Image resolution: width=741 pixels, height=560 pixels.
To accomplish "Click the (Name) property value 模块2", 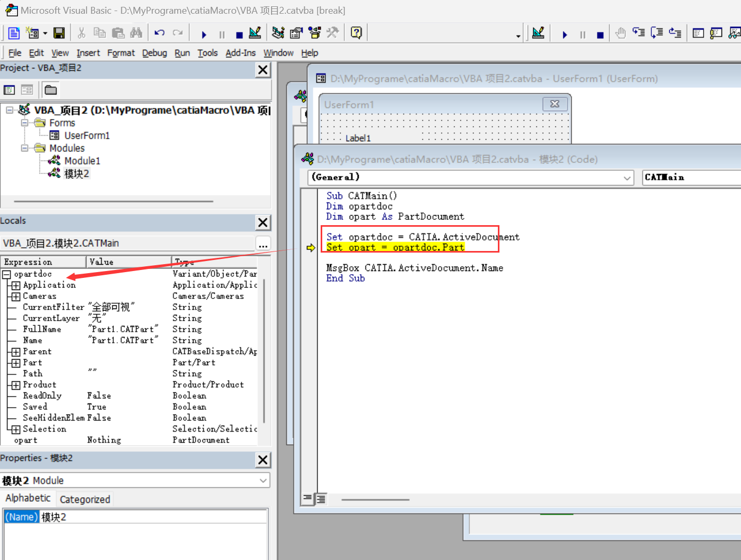I will click(x=153, y=517).
